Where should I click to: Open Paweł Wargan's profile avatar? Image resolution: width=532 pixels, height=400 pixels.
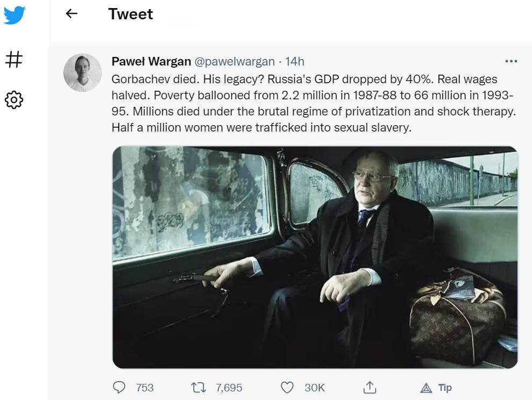pyautogui.click(x=83, y=72)
